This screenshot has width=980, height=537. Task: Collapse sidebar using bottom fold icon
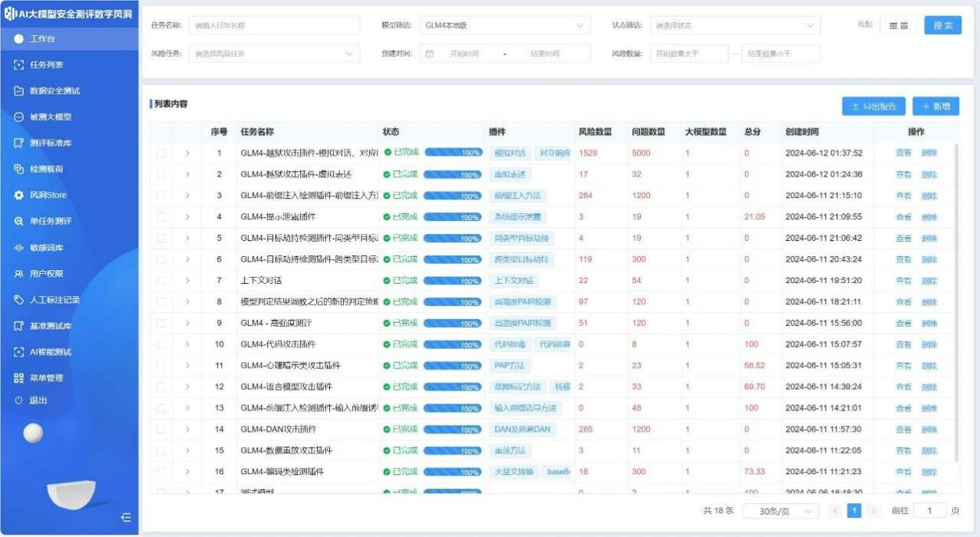pyautogui.click(x=126, y=518)
